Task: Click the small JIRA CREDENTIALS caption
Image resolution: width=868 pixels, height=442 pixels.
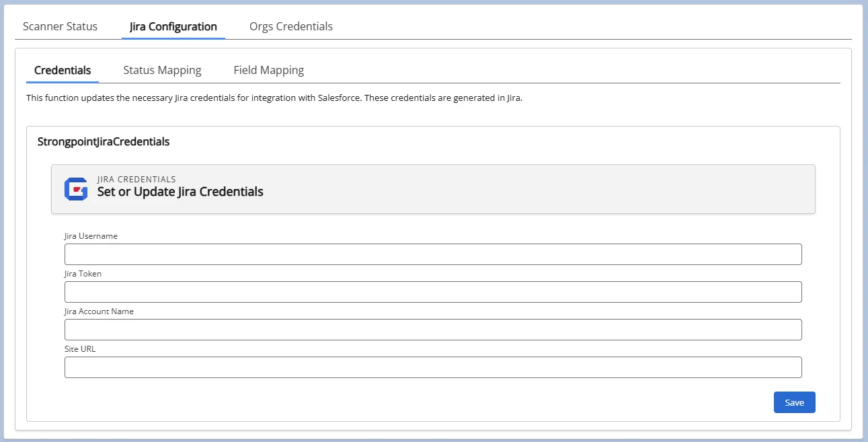Action: coord(136,180)
